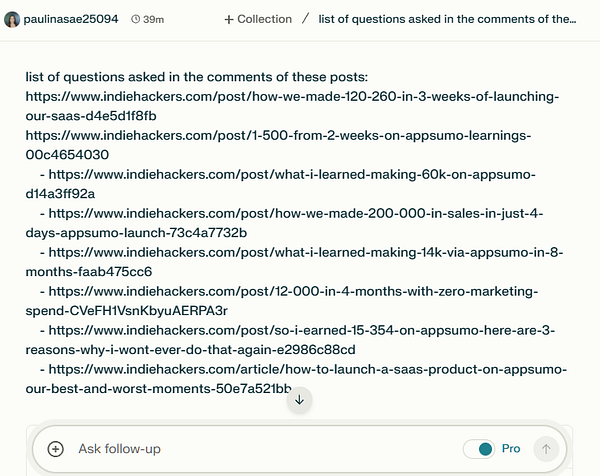Click the thread title in the breadcrumb

click(447, 19)
